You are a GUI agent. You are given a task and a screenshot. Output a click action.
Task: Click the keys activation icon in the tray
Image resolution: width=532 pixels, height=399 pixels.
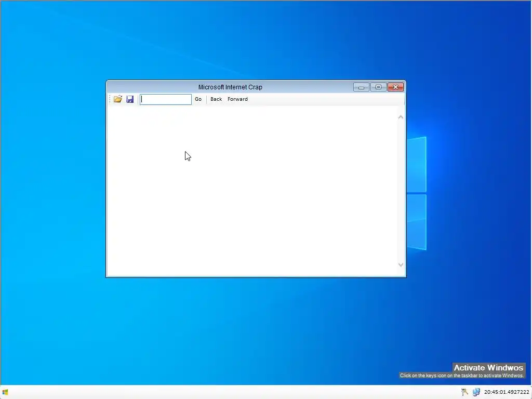click(464, 392)
